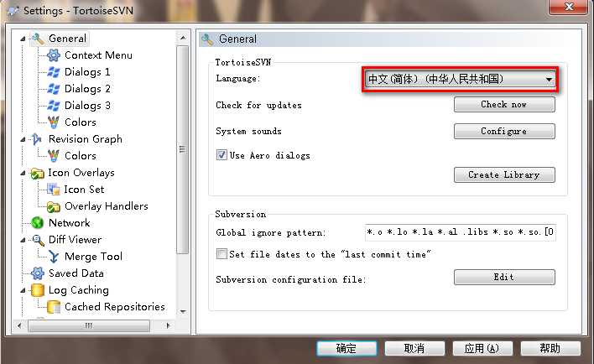Image resolution: width=594 pixels, height=364 pixels.
Task: Click the General wrench icon in tree
Action: click(x=38, y=39)
